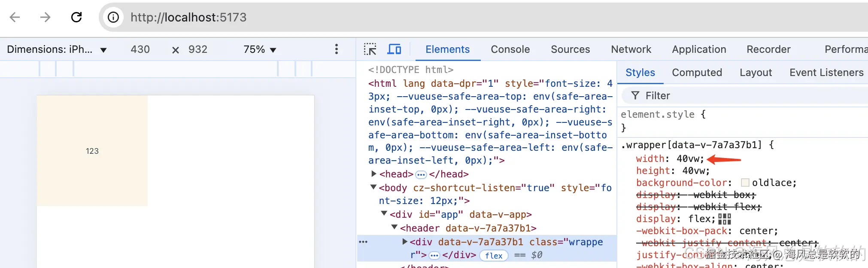This screenshot has height=268, width=868.
Task: Click the site information icon
Action: coord(113,17)
